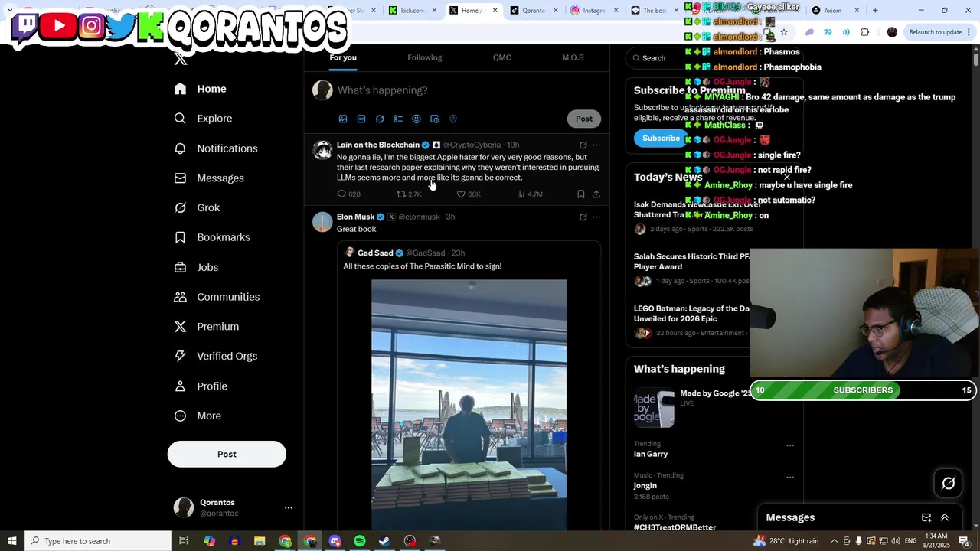
Task: Open Spotify from the taskbar
Action: 360,541
